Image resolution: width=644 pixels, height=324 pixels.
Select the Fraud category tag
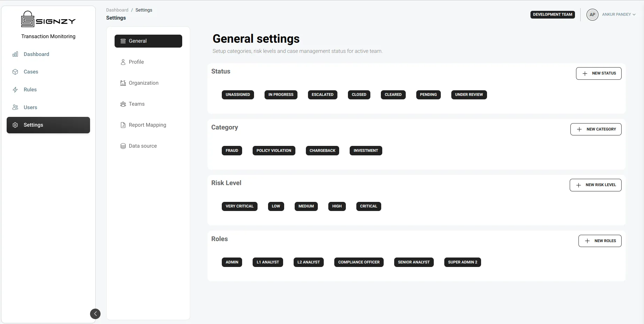pyautogui.click(x=232, y=151)
